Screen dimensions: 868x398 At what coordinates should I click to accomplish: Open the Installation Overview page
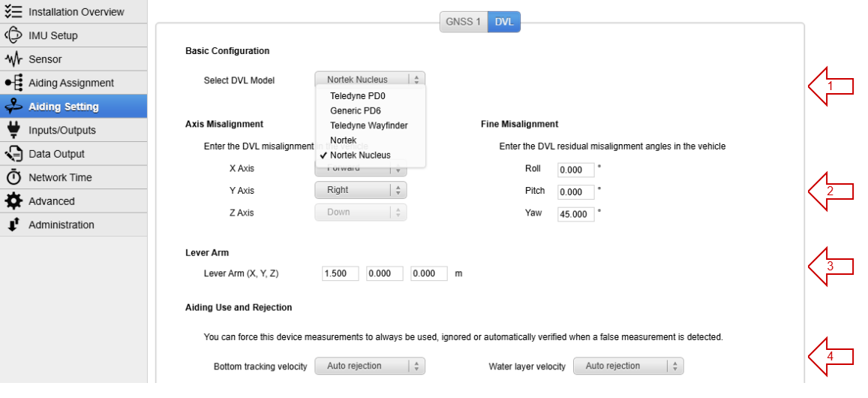pos(74,12)
